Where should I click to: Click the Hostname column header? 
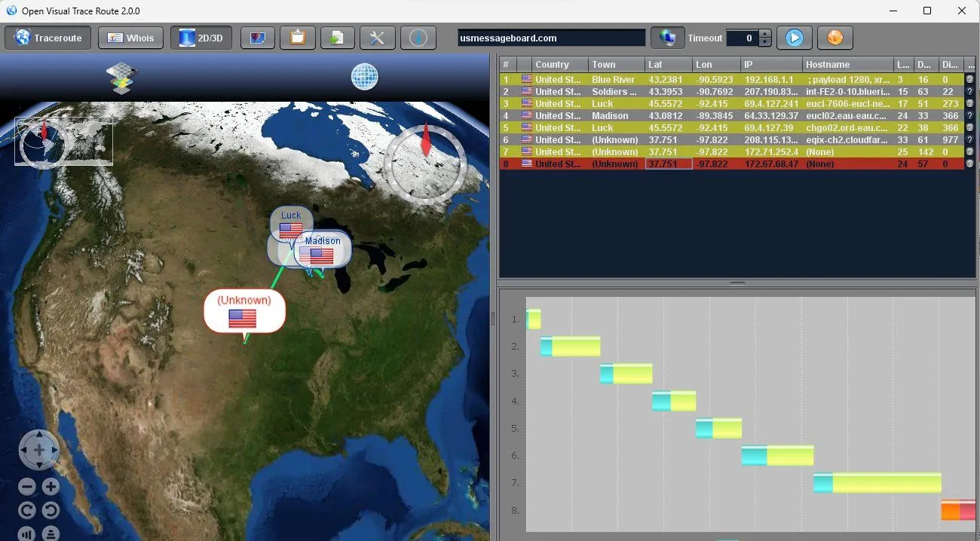[x=847, y=65]
